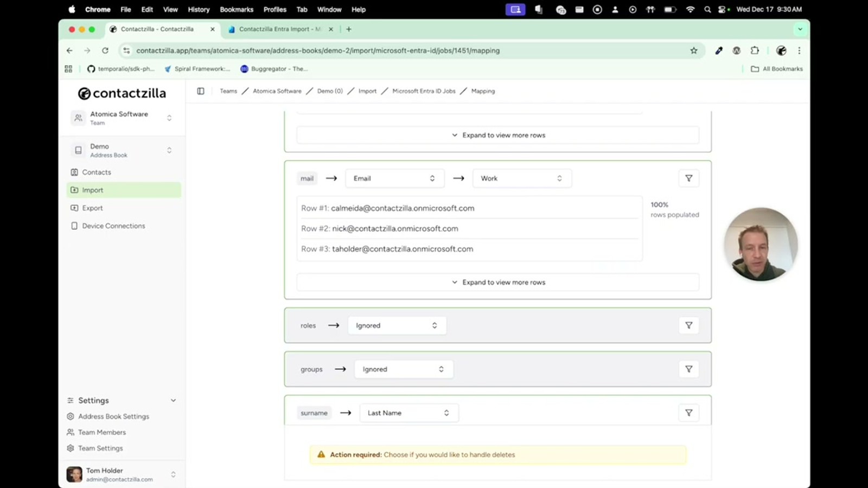The height and width of the screenshot is (488, 868).
Task: Click Row #2 nick@contactzilla email text
Action: pos(395,229)
